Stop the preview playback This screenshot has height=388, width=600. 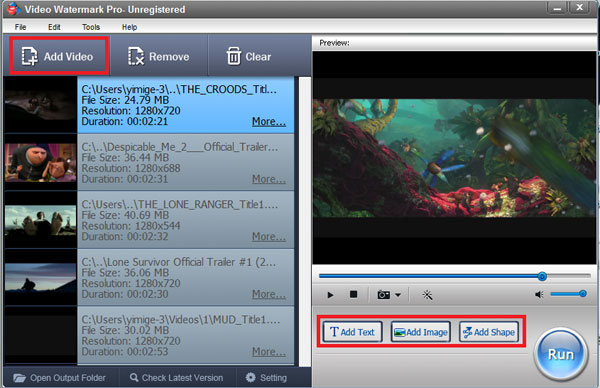[354, 294]
